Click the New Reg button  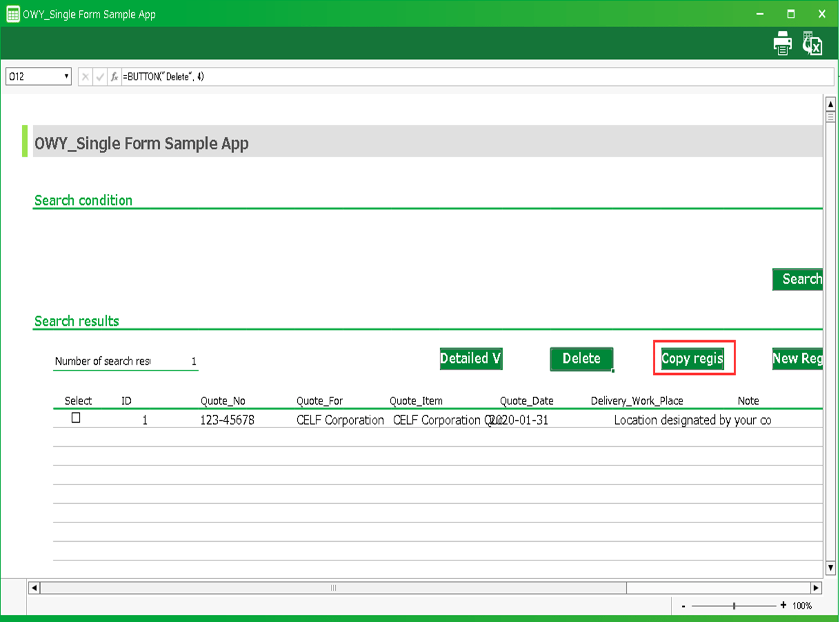click(x=797, y=358)
